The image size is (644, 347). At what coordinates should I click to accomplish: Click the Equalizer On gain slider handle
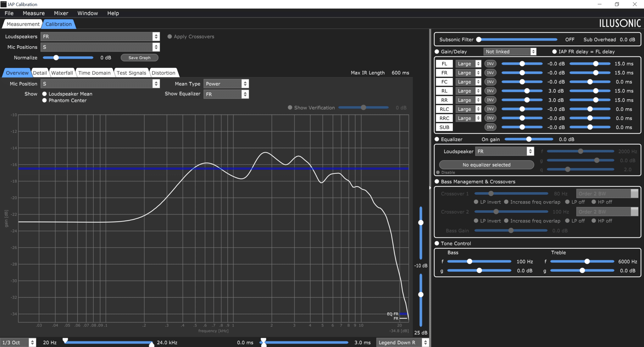[x=529, y=139]
